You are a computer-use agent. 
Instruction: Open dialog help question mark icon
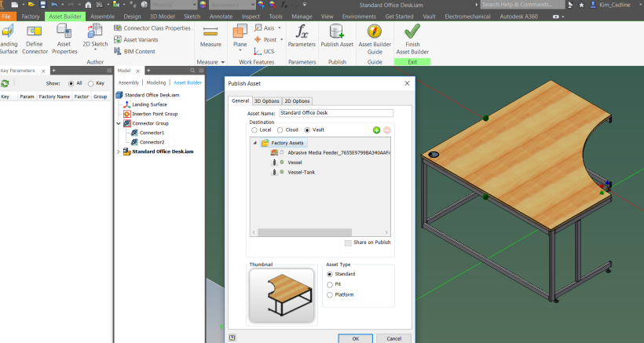point(232,338)
